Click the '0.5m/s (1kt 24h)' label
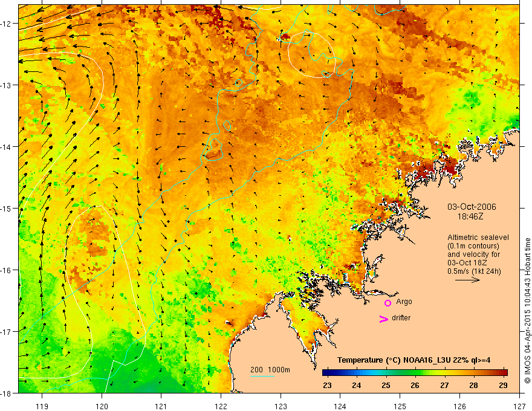Screen dimensions: 532x411 (x=474, y=271)
